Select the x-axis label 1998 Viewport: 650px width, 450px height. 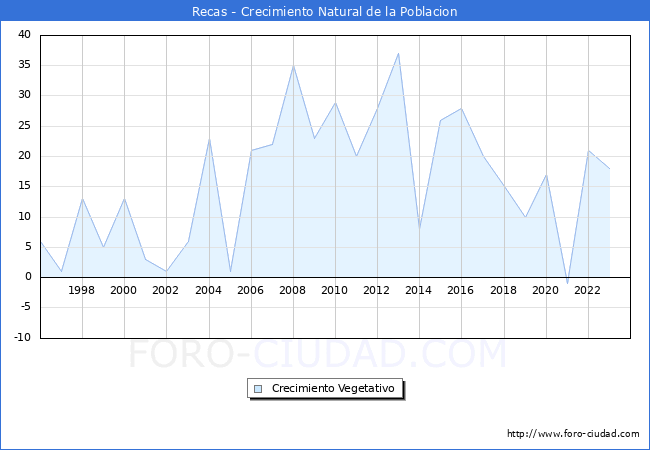point(81,290)
